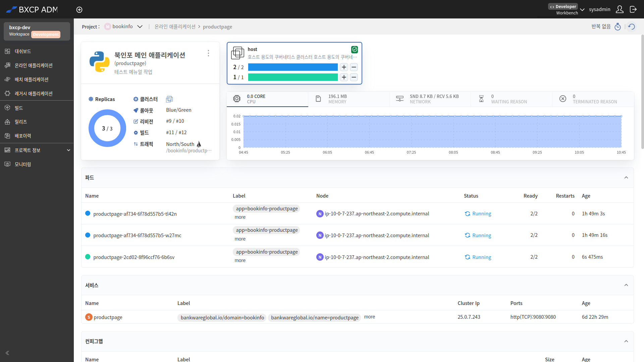Open the 온라인 애플리케이션 breadcrumb link
Screen dimensions: 644x362
pos(175,27)
